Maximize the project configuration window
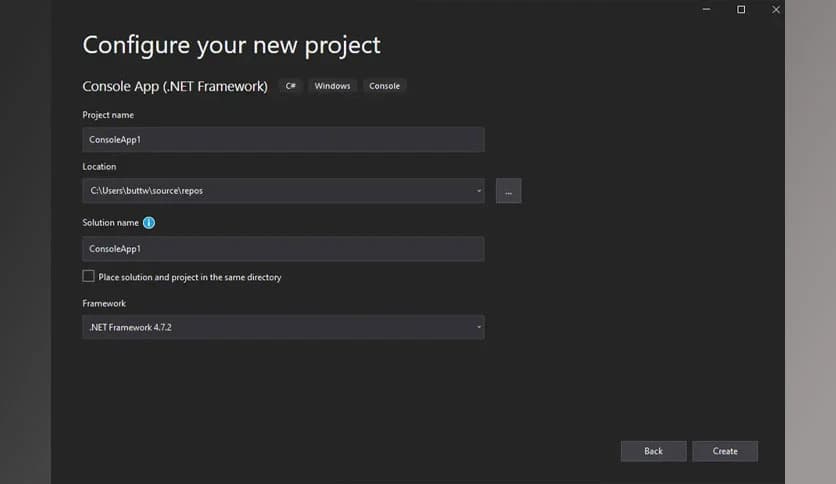 tap(741, 10)
